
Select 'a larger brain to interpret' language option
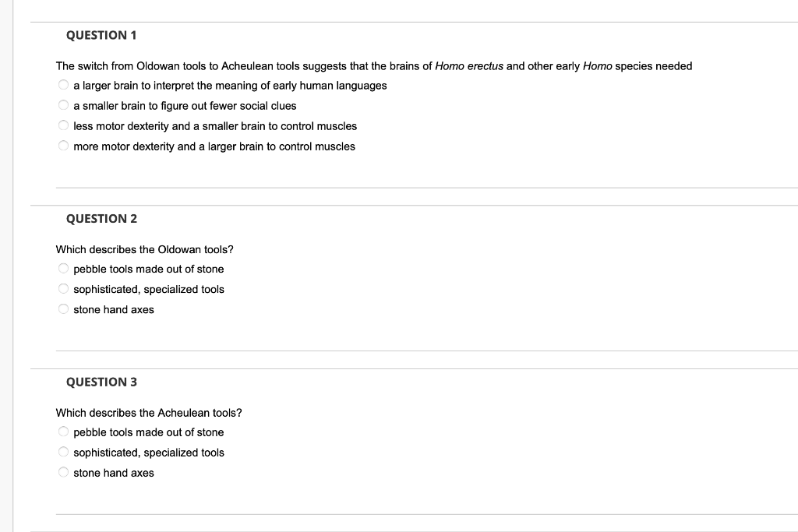tap(63, 85)
